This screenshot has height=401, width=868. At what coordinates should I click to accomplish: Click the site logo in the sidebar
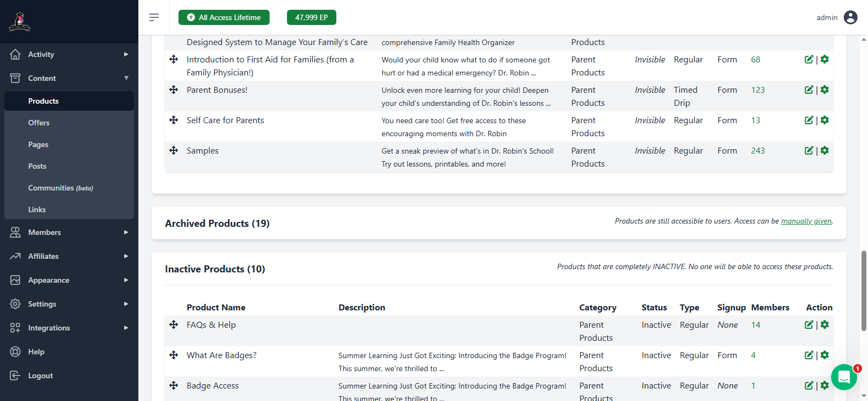point(20,22)
